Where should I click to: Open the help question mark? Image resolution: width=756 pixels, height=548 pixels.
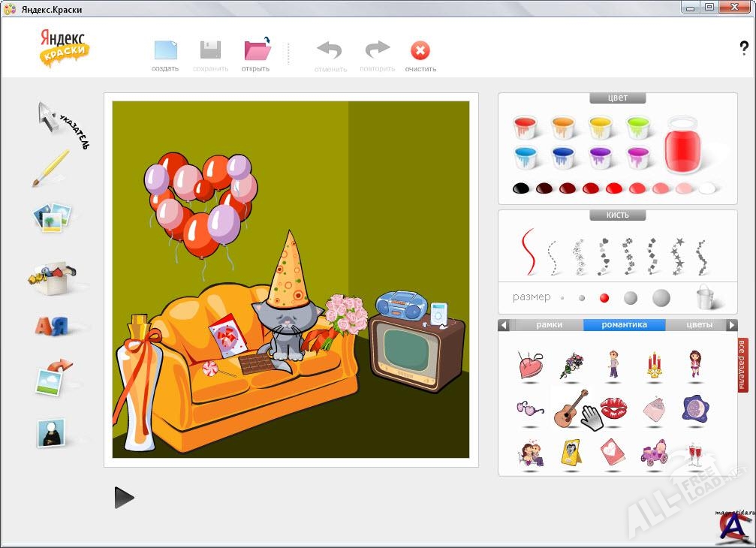[x=744, y=48]
